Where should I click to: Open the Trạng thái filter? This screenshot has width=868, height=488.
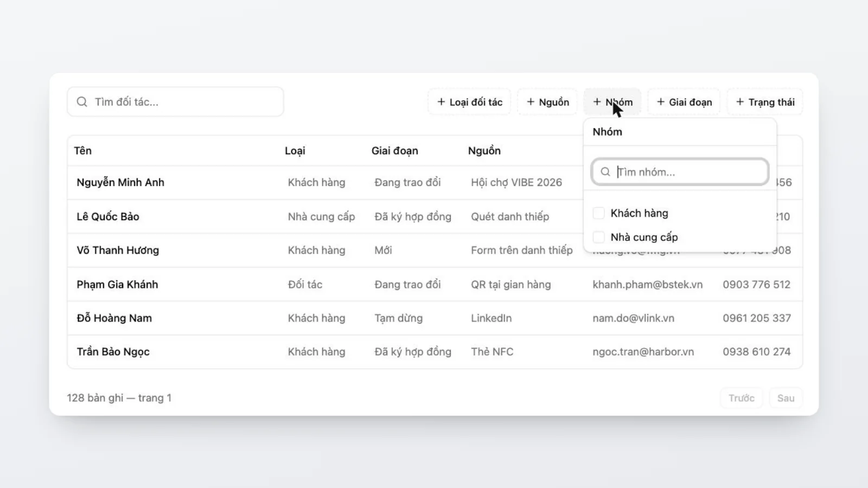(765, 102)
